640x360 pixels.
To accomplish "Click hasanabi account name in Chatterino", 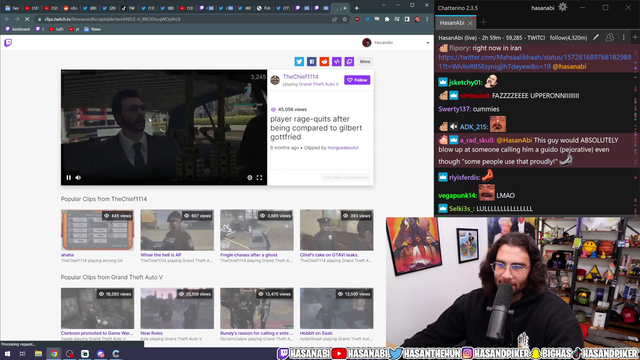I will pos(542,8).
